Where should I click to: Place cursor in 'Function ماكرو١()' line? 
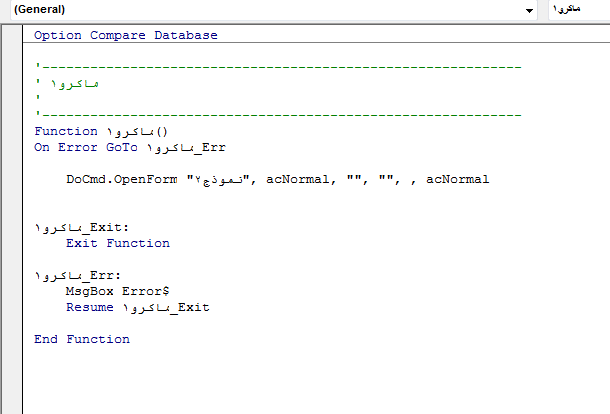coord(101,132)
